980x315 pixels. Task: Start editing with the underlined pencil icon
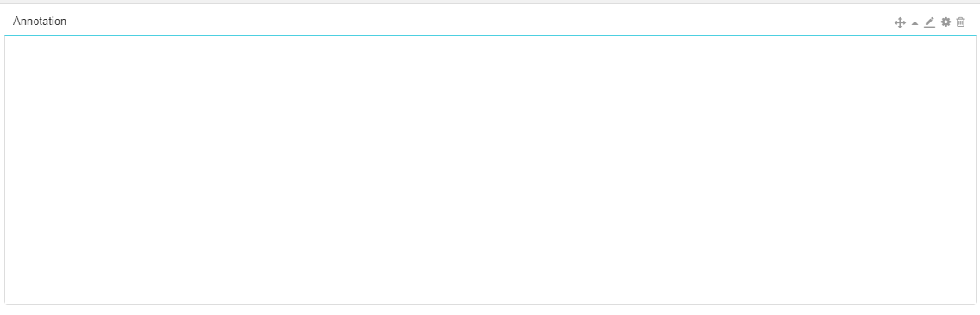(x=929, y=22)
